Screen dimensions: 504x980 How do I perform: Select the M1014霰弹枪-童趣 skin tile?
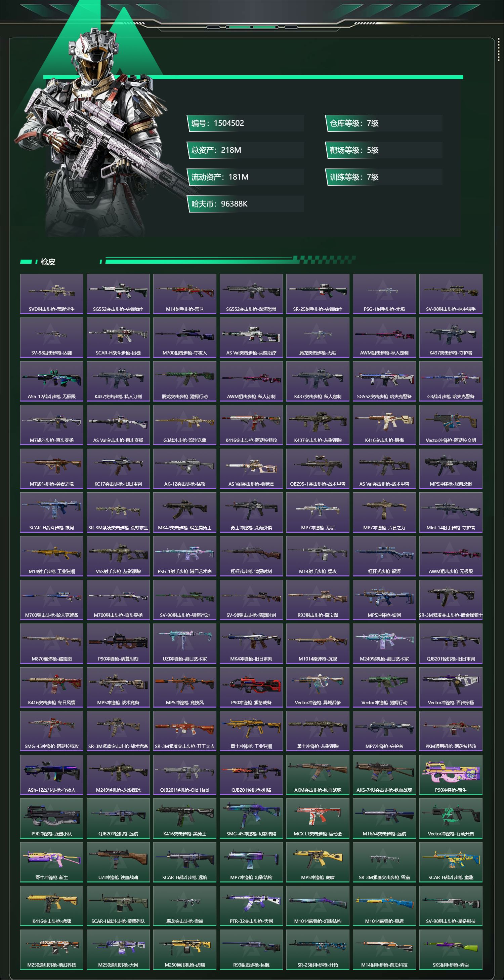tap(384, 906)
